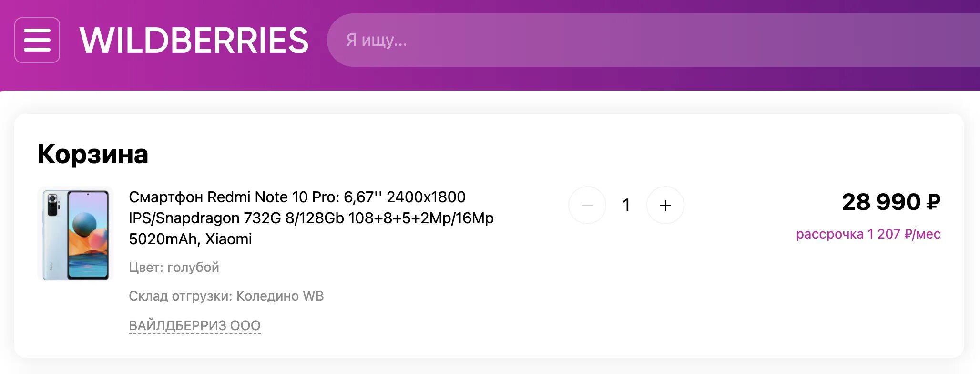Click the WILDBERRIES logo
The image size is (980, 374).
194,41
